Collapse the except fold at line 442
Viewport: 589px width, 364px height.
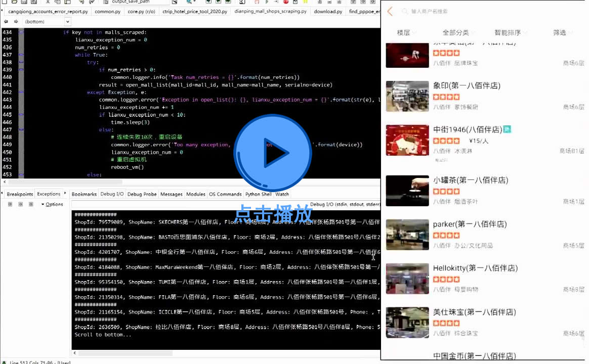21,92
